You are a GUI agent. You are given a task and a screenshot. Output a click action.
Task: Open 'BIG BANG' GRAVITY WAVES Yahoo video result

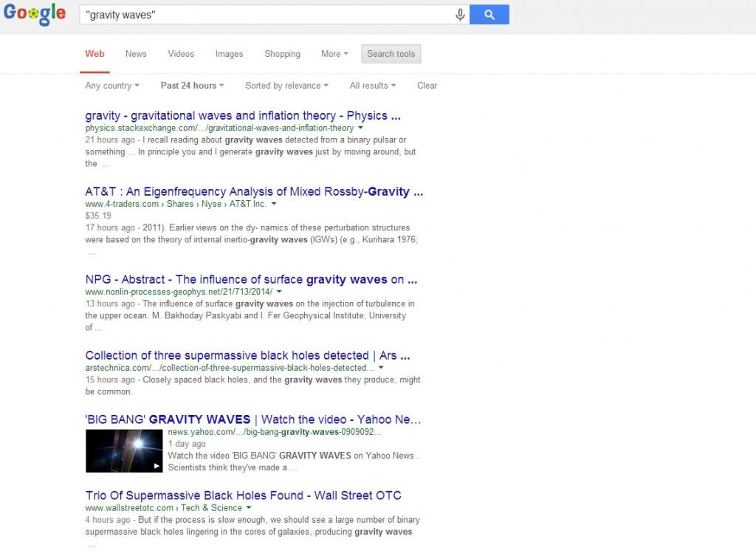click(x=252, y=419)
